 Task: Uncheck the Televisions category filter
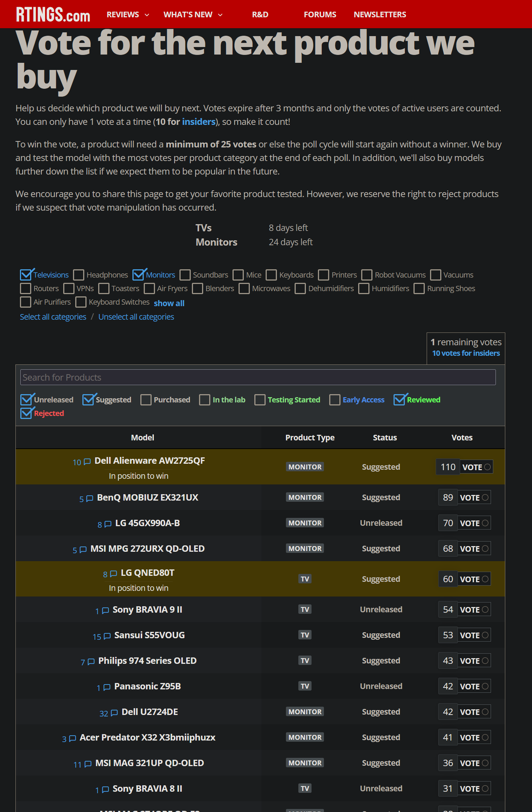pos(25,275)
